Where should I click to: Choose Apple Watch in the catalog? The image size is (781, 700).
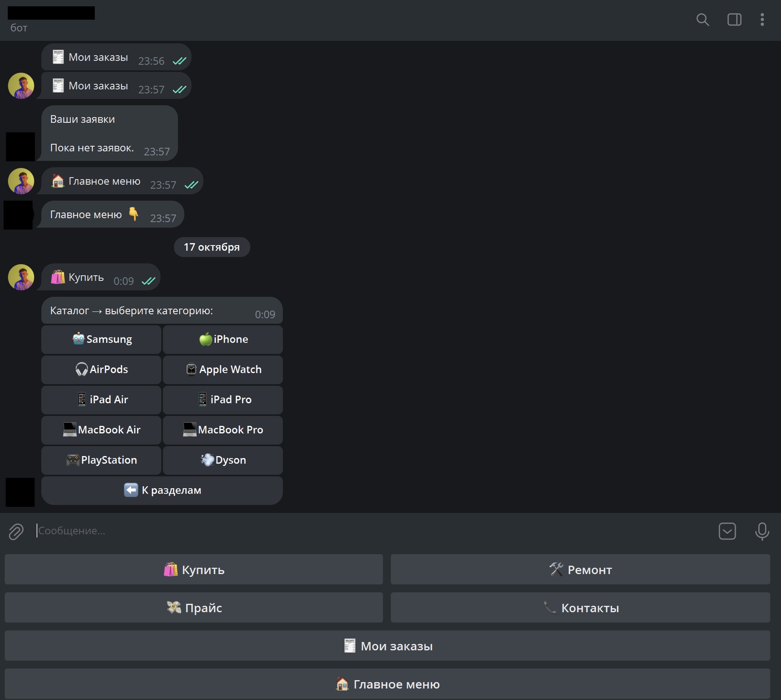(223, 369)
